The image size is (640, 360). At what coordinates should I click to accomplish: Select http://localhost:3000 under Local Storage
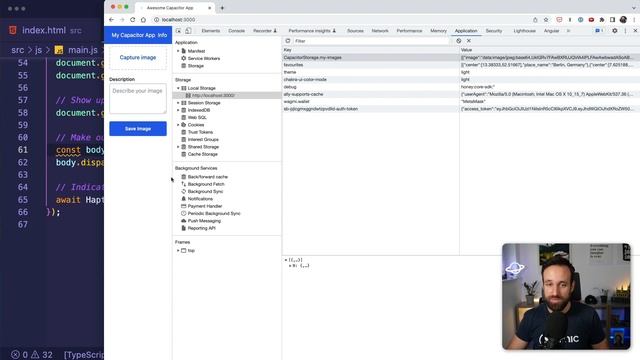[x=213, y=96]
